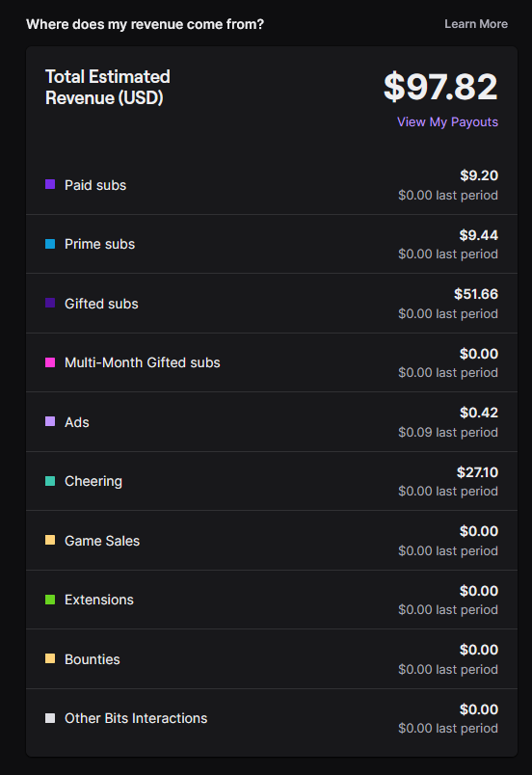Select the green Extensions color swatch
This screenshot has height=775, width=532.
pos(50,600)
